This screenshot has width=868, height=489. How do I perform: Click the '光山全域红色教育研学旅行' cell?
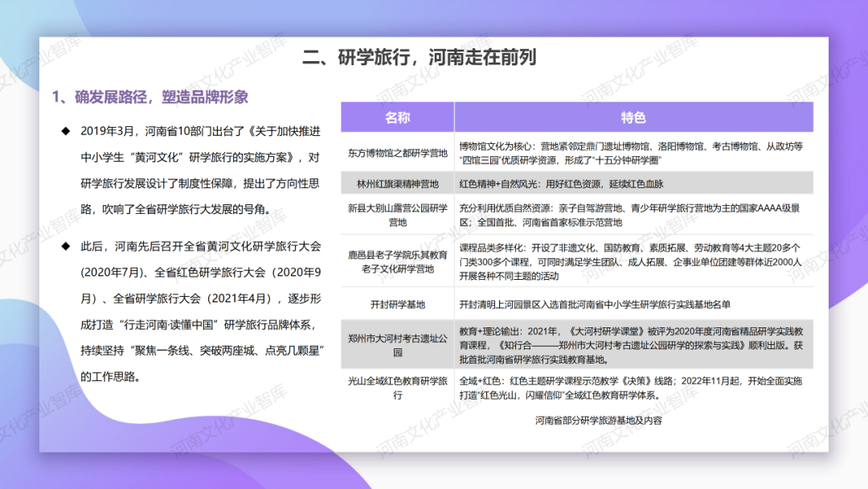[x=398, y=387]
